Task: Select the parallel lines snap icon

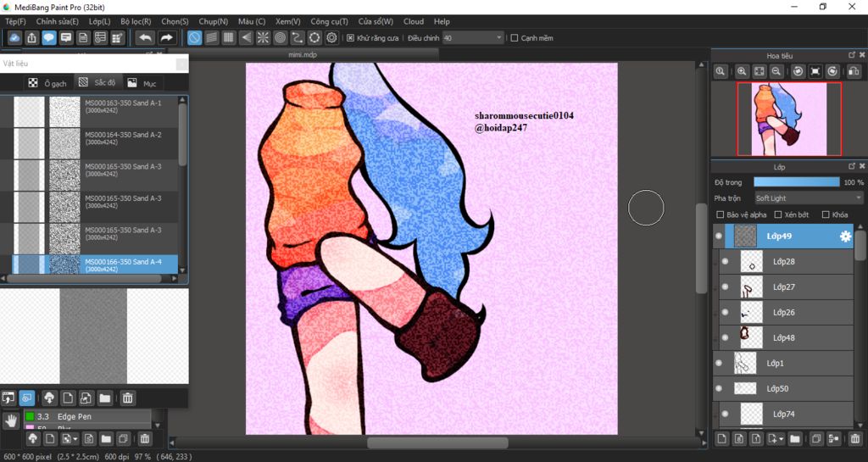Action: pos(211,37)
